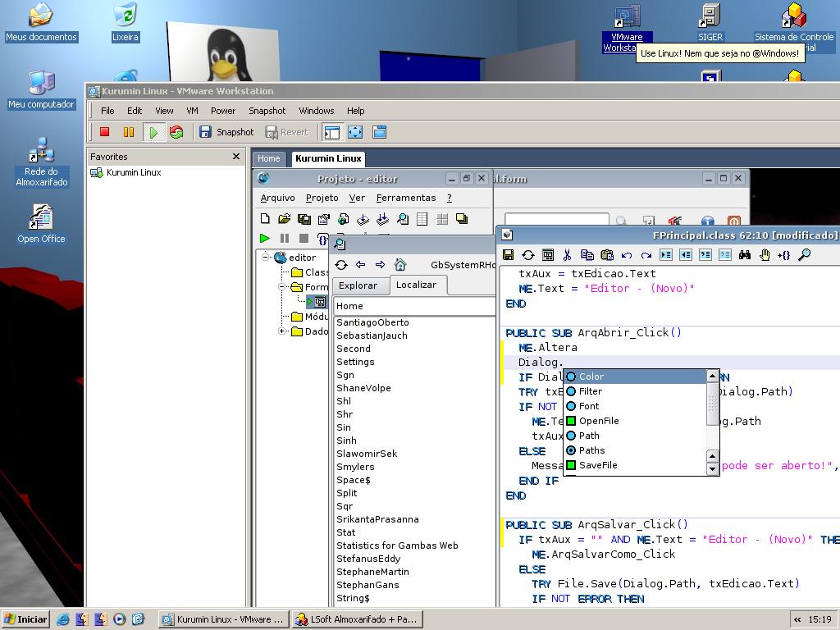The width and height of the screenshot is (840, 630).
Task: Click the home icon in help browser
Action: tap(400, 265)
